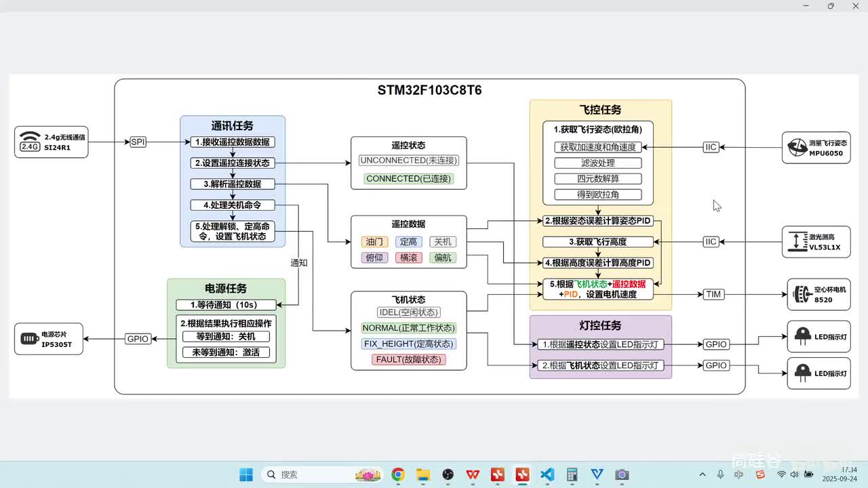Open File Explorer from the taskbar
This screenshot has width=868, height=488.
pyautogui.click(x=423, y=474)
